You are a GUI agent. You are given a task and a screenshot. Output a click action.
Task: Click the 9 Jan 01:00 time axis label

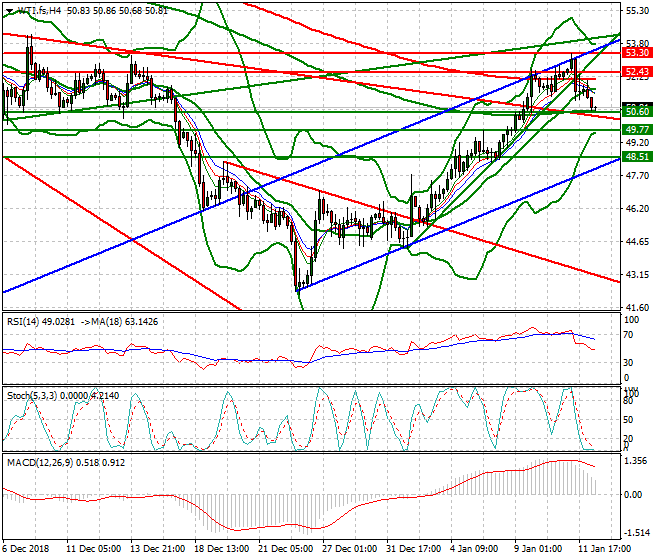(538, 549)
